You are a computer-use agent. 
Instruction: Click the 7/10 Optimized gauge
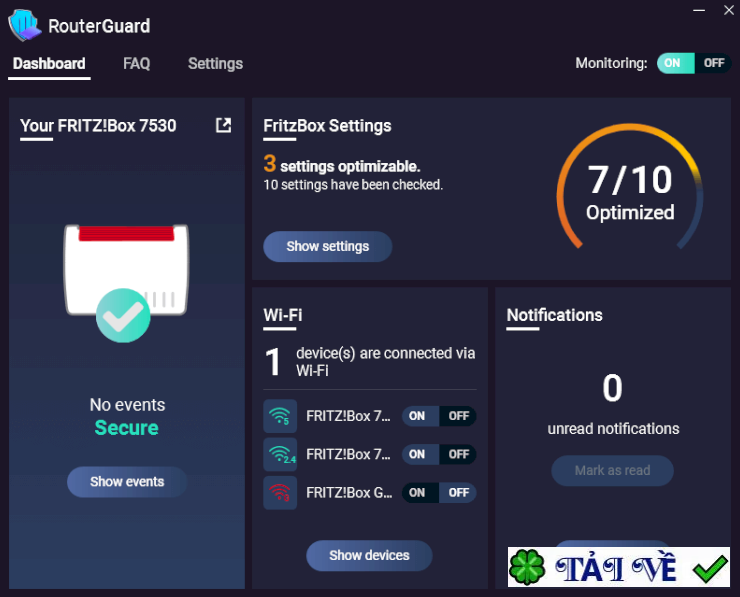click(x=630, y=189)
